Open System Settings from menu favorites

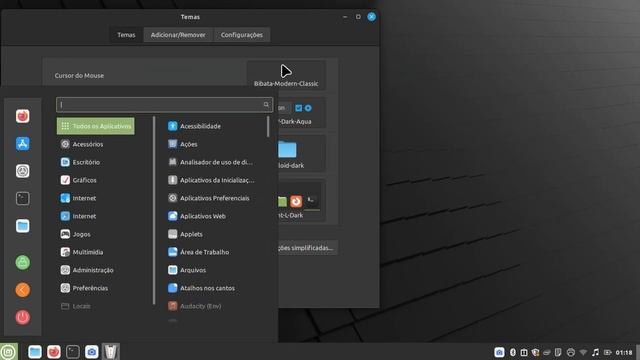click(x=22, y=171)
